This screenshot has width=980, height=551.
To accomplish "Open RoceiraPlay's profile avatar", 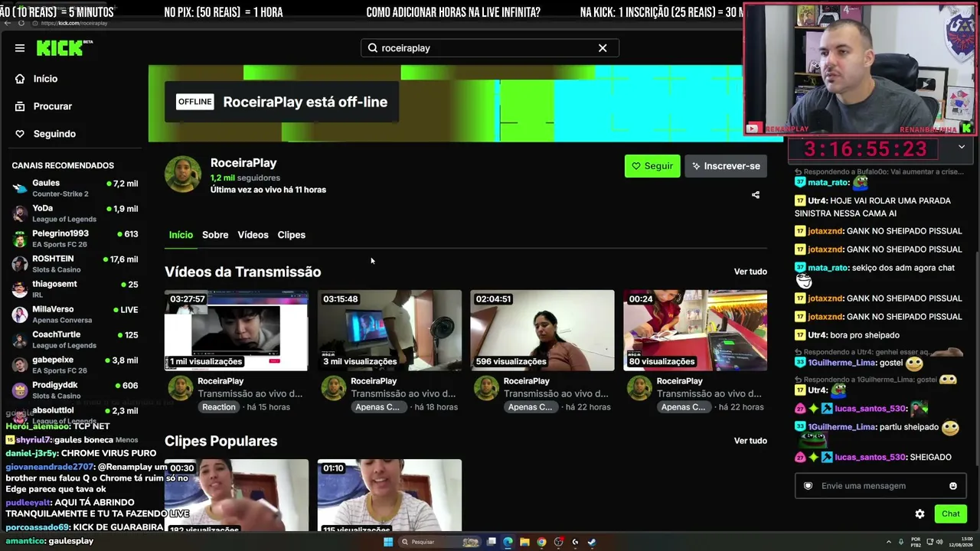I will pyautogui.click(x=183, y=174).
